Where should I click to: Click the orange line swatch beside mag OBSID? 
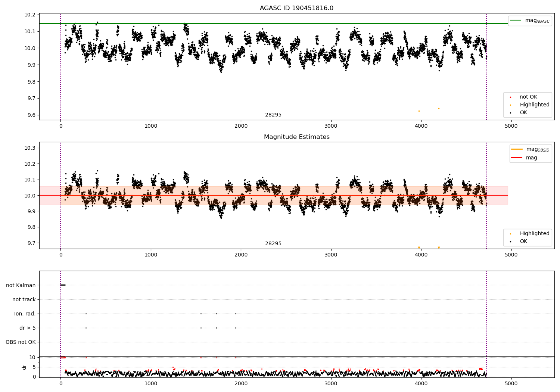[x=517, y=149]
